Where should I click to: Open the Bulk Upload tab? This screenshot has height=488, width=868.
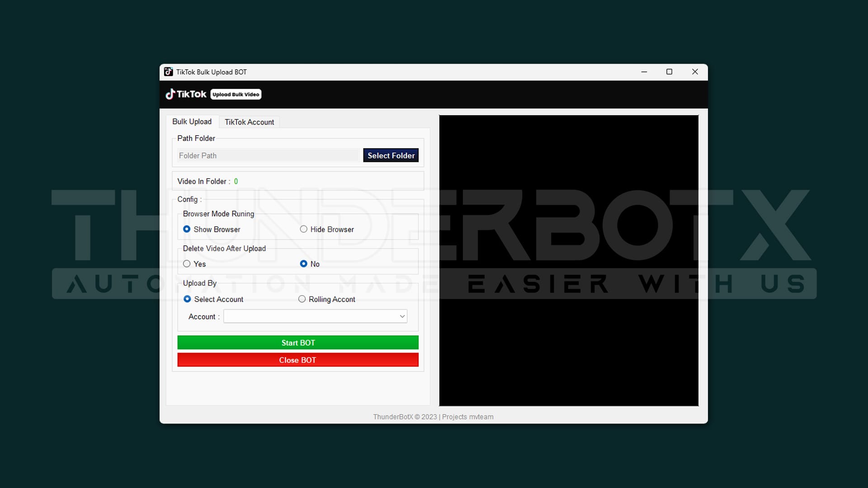coord(192,122)
